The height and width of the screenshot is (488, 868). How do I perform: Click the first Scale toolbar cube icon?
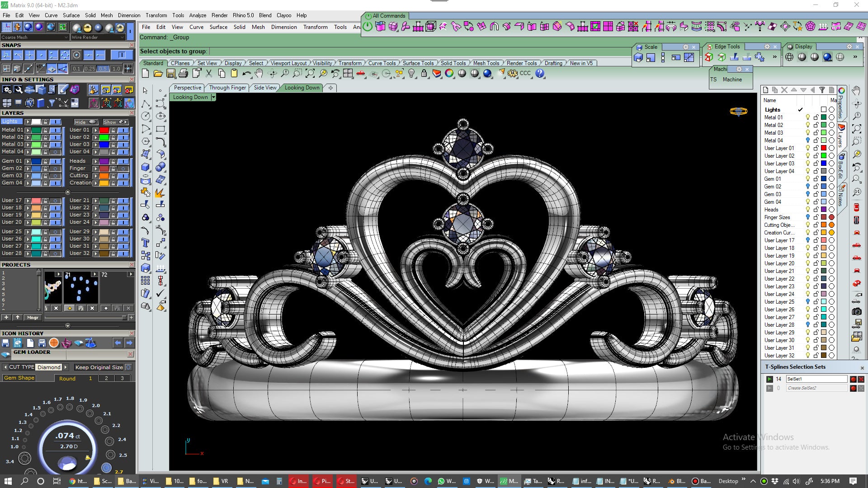638,57
